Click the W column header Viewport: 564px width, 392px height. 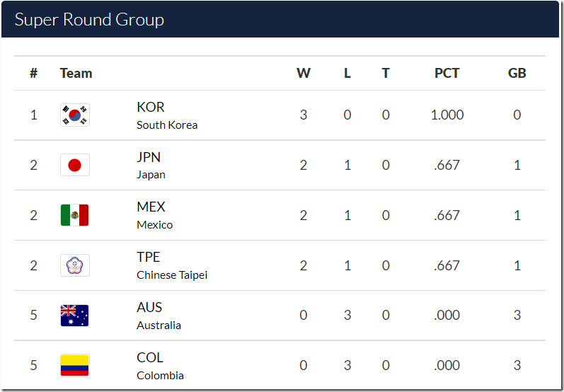(x=303, y=73)
